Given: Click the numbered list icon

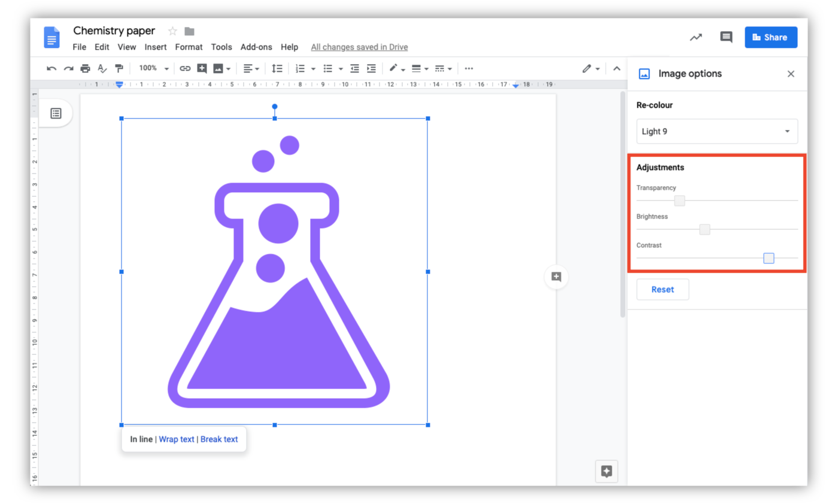Looking at the screenshot, I should coord(300,69).
